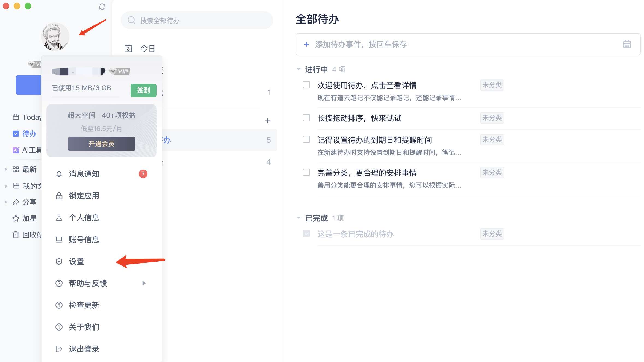
Task: Click the sync refresh icon
Action: coord(102,7)
